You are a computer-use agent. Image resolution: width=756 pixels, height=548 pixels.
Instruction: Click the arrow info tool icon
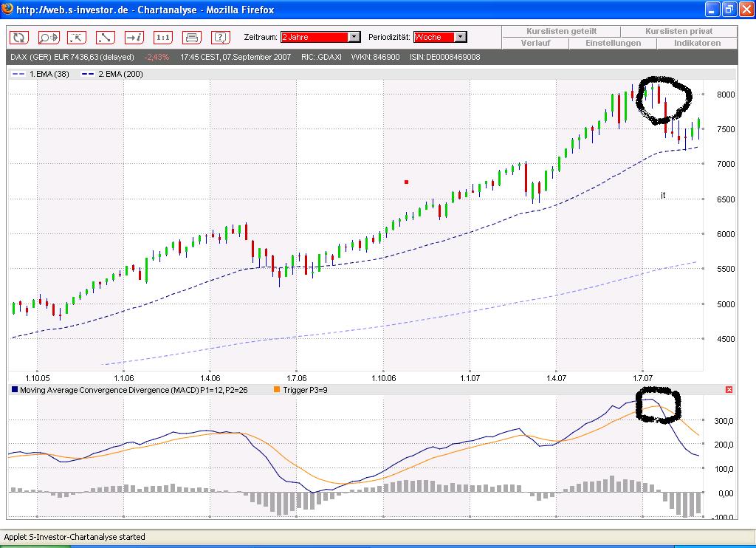point(134,37)
